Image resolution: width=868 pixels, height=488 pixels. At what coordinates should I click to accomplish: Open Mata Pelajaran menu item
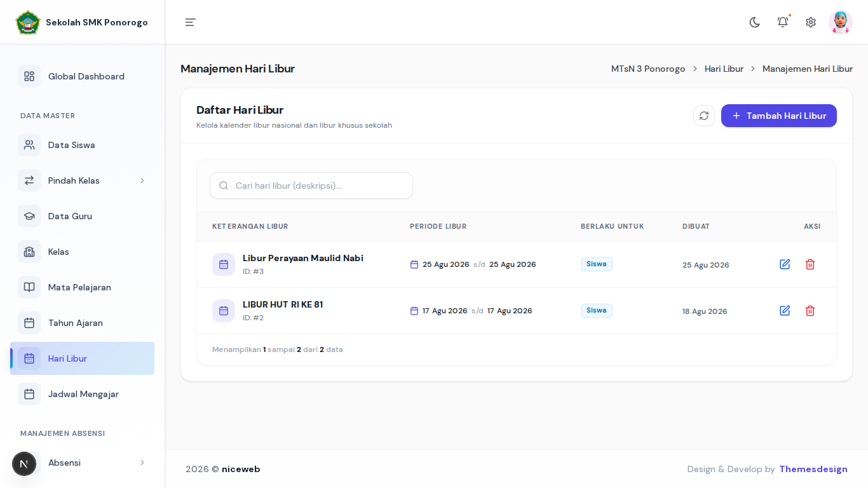point(83,287)
